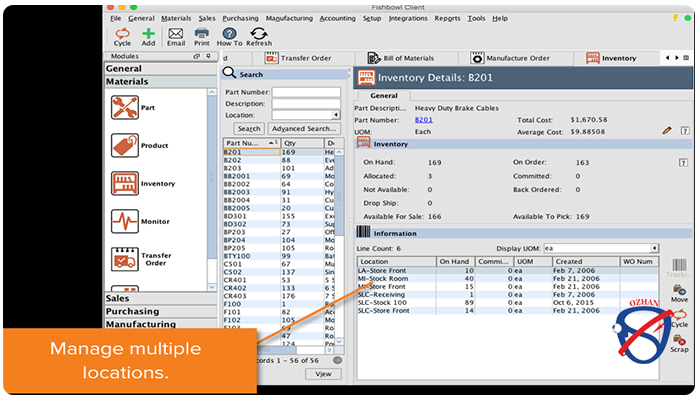The width and height of the screenshot is (700, 400).
Task: Select the General tab in Inventory Details
Action: 383,96
